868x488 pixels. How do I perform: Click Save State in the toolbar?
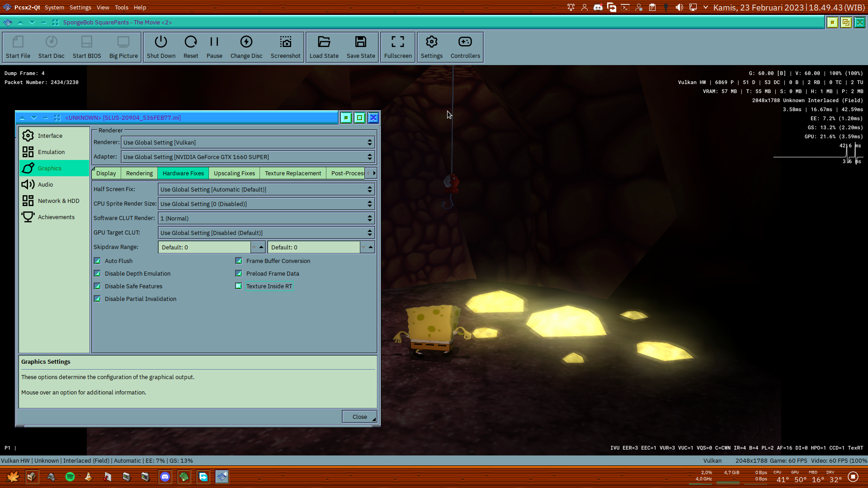click(360, 47)
